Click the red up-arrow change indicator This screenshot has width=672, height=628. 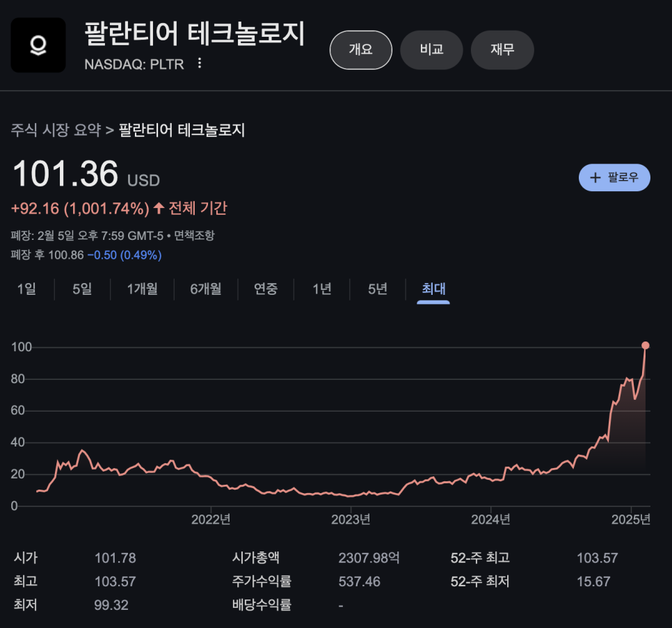(x=159, y=209)
